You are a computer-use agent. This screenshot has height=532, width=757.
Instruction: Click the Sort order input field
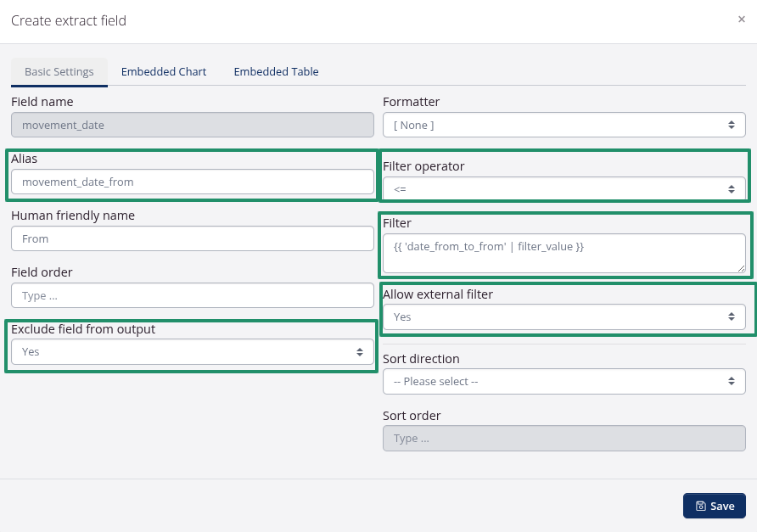coord(564,439)
